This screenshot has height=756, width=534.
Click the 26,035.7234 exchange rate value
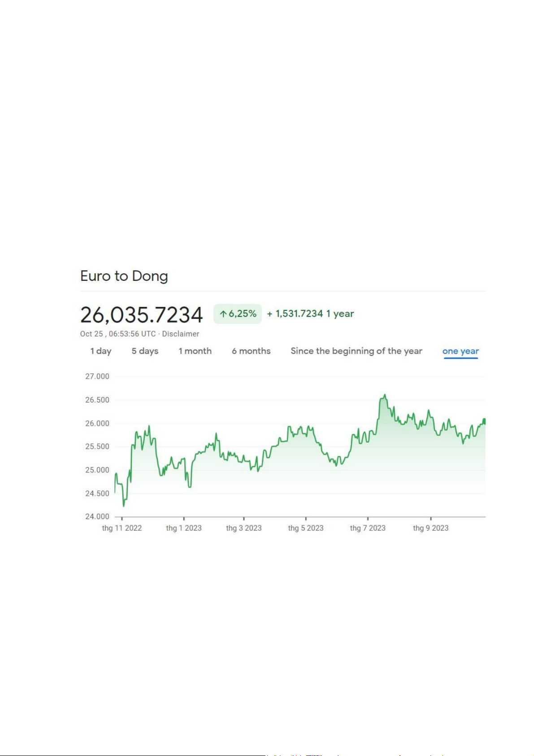[x=141, y=315]
